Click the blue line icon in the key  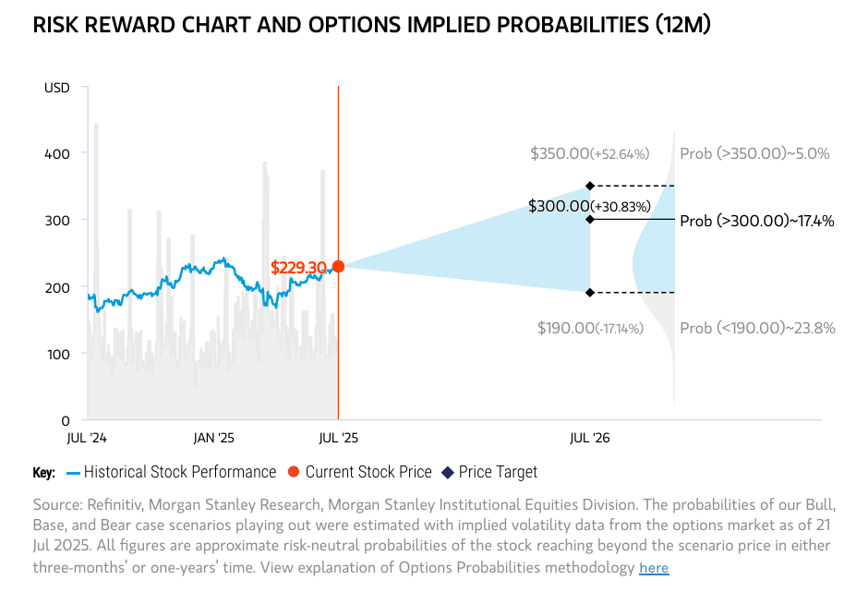[73, 472]
